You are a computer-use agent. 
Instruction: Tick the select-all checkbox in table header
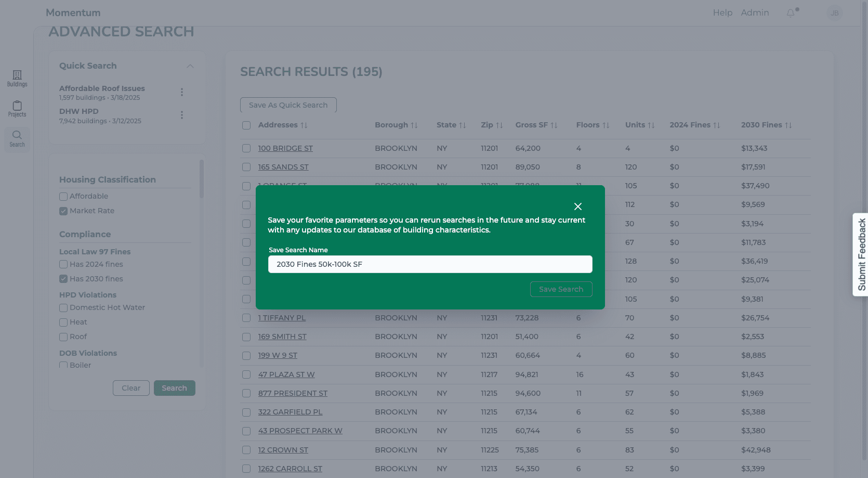(246, 125)
